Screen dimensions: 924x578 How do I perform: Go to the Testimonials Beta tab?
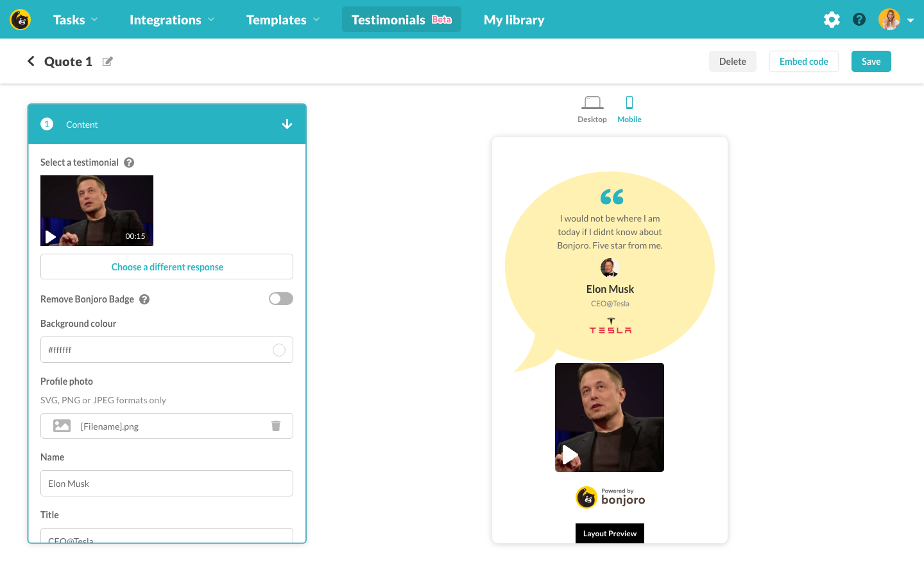(402, 20)
